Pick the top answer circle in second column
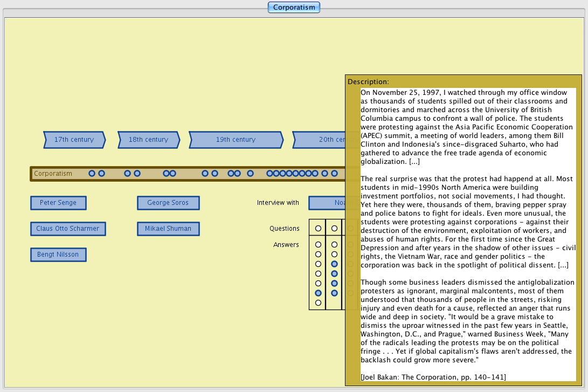Screen dimensions: 588x392 point(334,244)
